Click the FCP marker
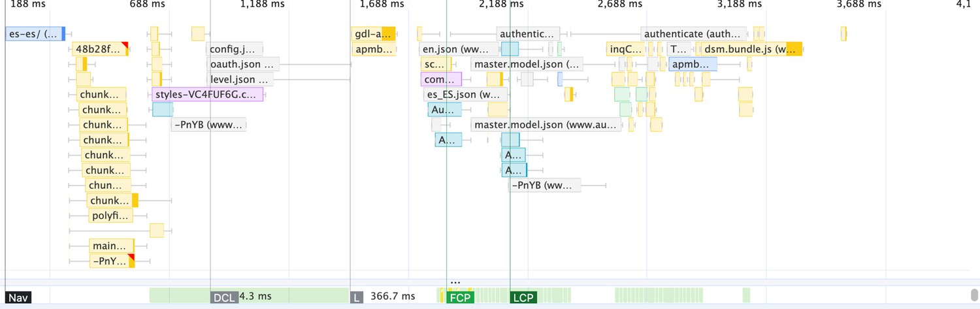980x309 pixels. click(x=460, y=297)
